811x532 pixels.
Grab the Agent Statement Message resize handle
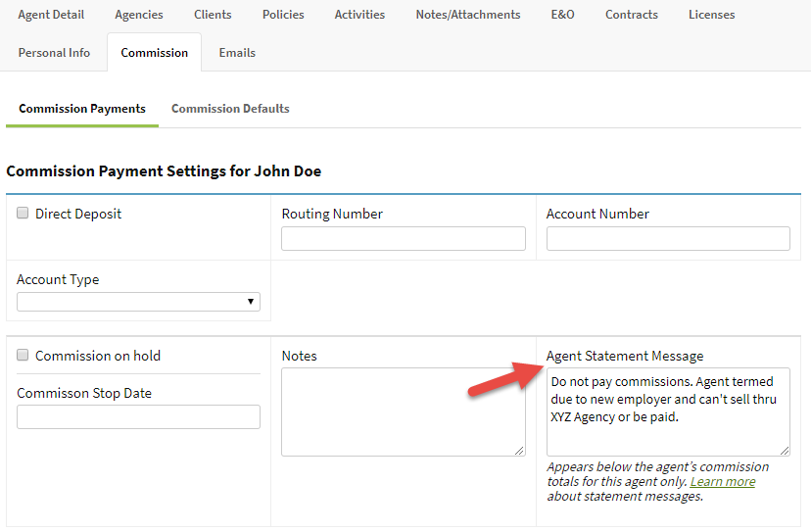pos(785,451)
